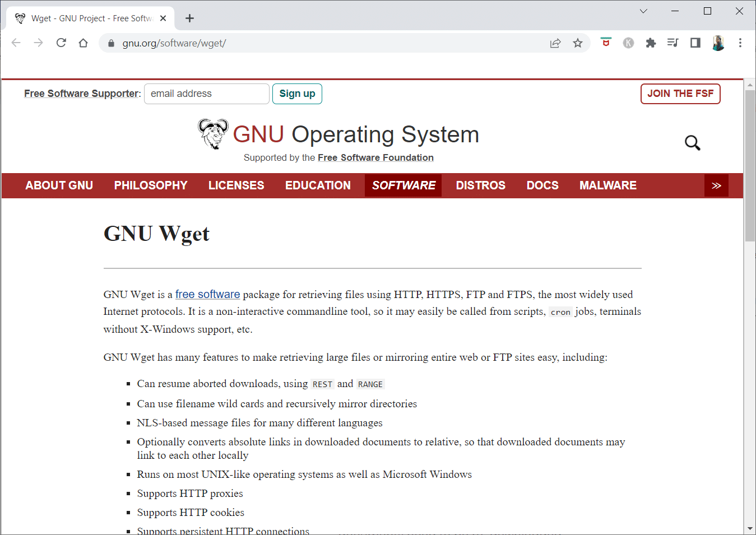Open a new browser tab
The image size is (756, 535).
tap(189, 18)
